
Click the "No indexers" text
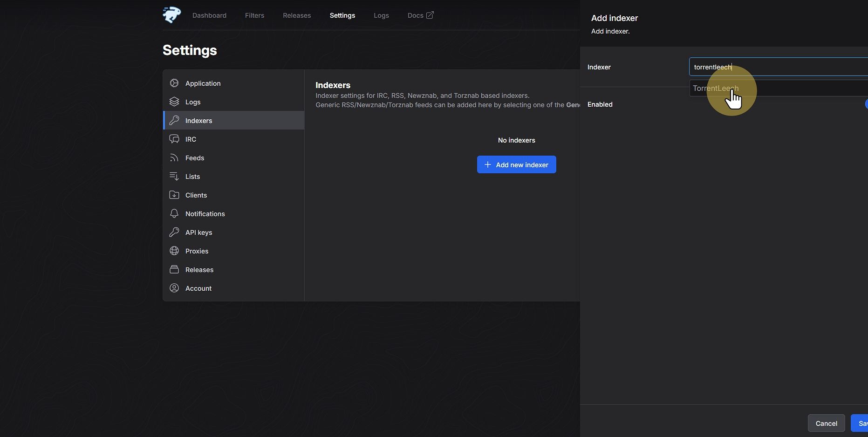(516, 140)
